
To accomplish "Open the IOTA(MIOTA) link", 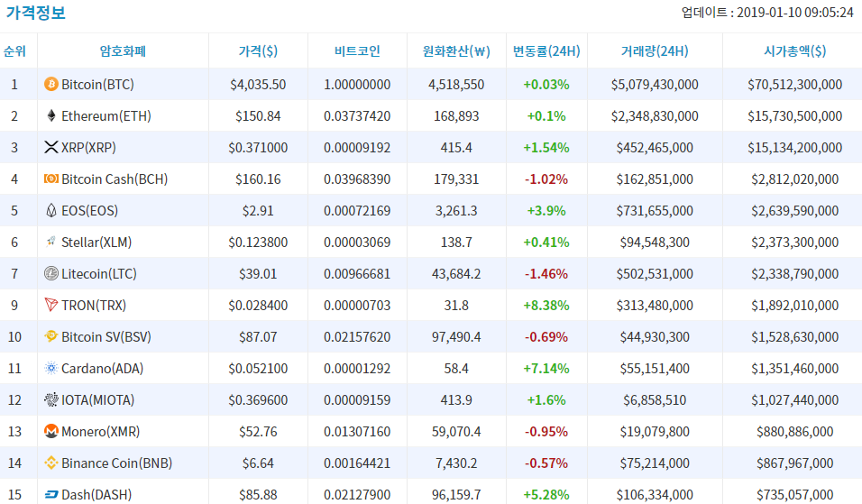I will (98, 400).
